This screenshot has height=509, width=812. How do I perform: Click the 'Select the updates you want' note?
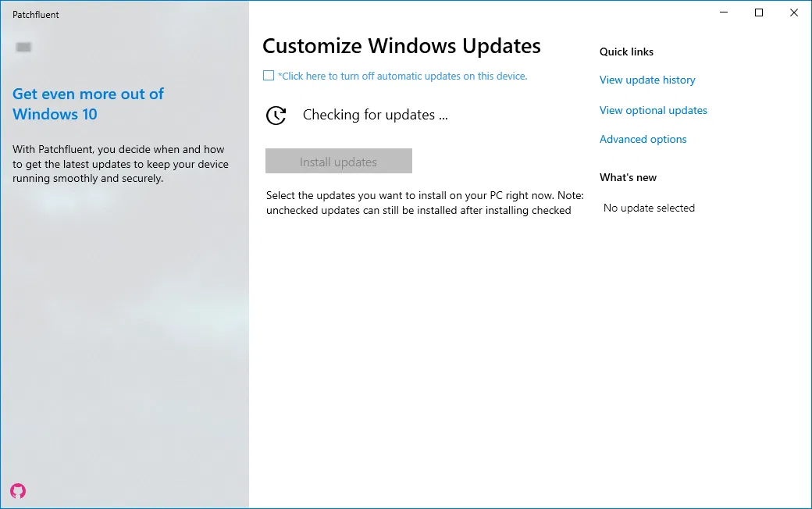(x=425, y=203)
